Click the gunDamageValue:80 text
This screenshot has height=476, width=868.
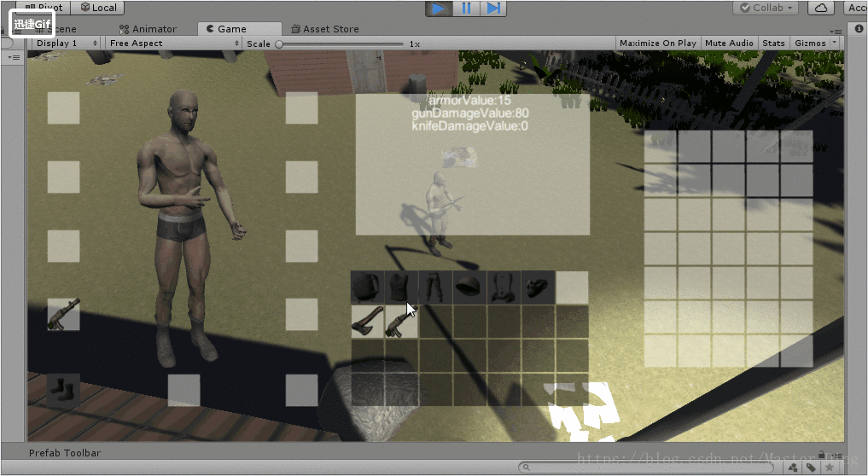(470, 113)
